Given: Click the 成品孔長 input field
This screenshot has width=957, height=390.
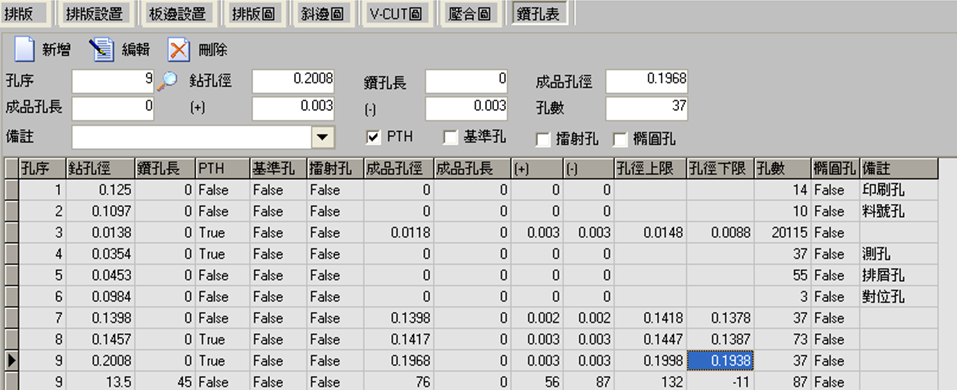Looking at the screenshot, I should click(113, 109).
